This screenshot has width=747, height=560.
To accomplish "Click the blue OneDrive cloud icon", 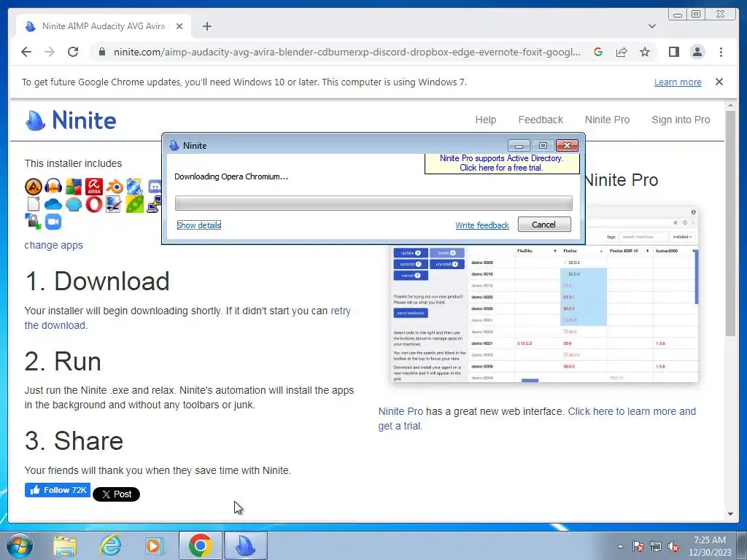I will click(x=53, y=204).
